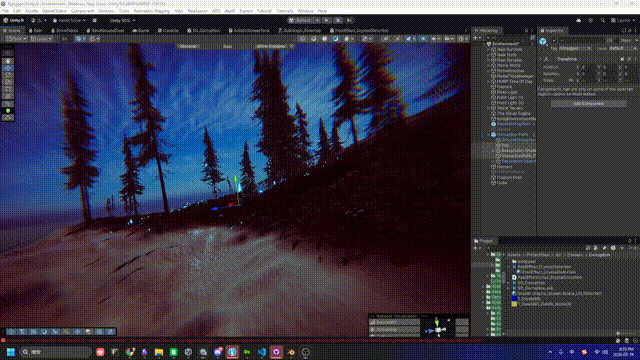Collapse the Transform component foldout
The height and width of the screenshot is (360, 640).
541,59
